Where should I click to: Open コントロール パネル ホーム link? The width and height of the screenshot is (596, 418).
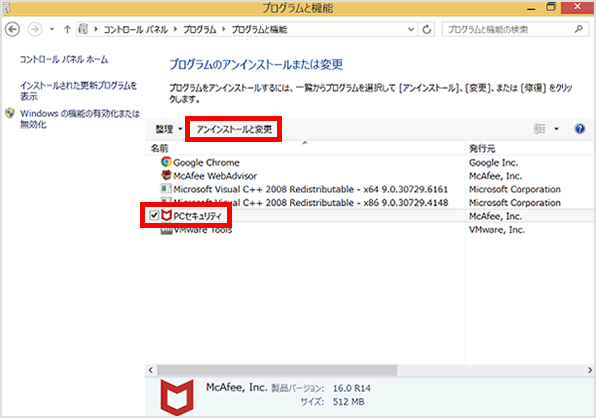pos(64,59)
